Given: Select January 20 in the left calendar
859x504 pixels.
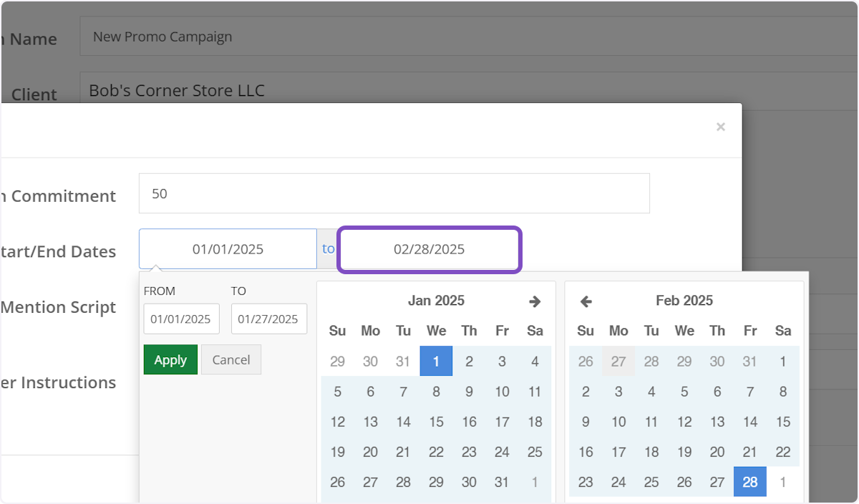Looking at the screenshot, I should point(370,452).
